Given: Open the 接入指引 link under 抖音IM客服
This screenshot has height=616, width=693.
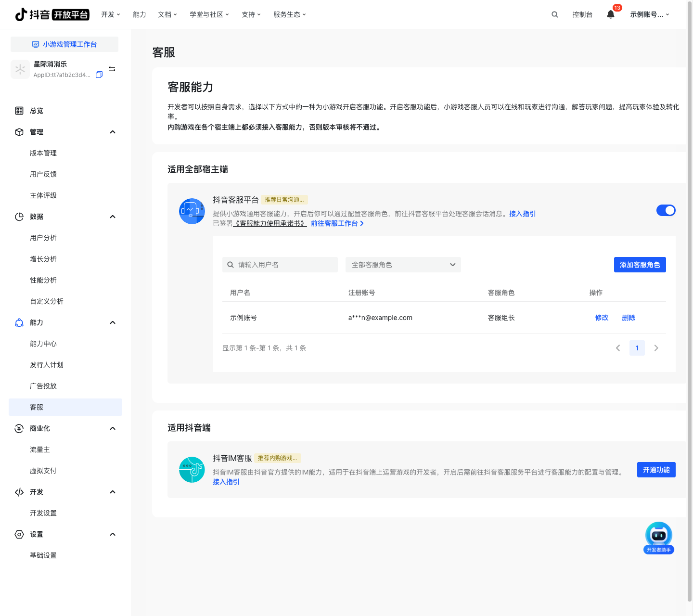Looking at the screenshot, I should point(226,482).
